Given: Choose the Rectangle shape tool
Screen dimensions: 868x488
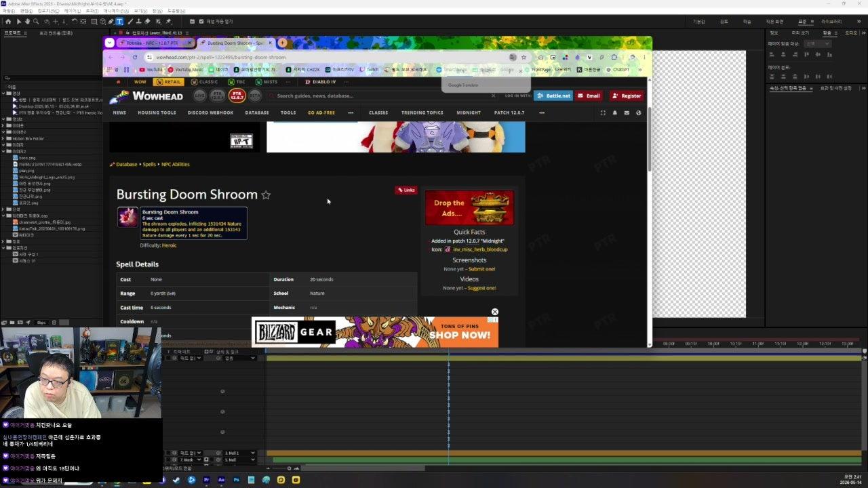Looking at the screenshot, I should (94, 21).
